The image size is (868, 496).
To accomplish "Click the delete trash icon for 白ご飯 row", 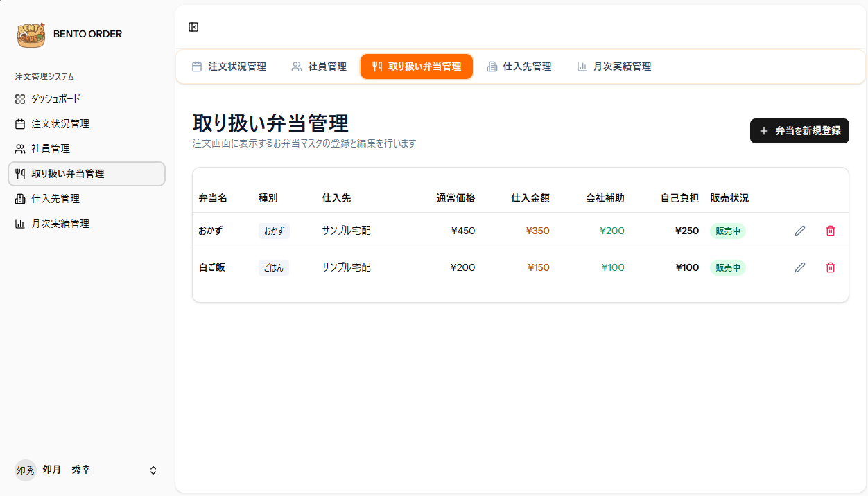I will tap(831, 267).
